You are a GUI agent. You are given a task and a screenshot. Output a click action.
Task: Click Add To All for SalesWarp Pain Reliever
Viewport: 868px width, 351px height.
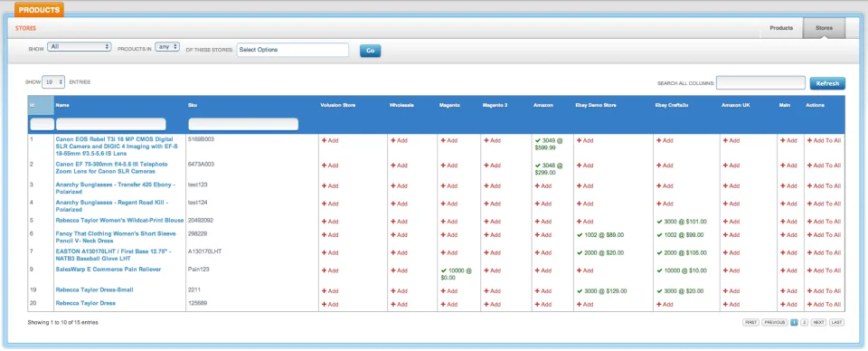[824, 270]
